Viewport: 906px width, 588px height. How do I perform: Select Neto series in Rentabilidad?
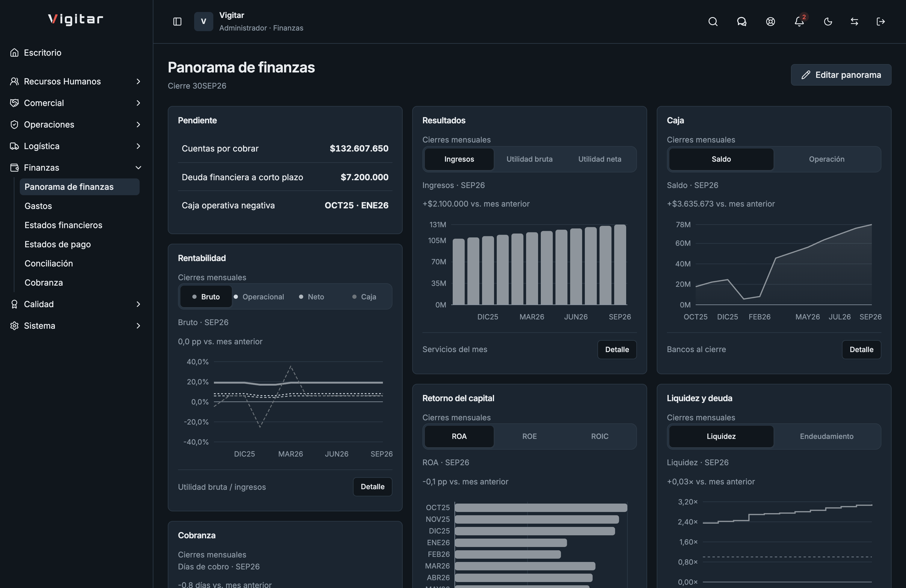pyautogui.click(x=312, y=297)
